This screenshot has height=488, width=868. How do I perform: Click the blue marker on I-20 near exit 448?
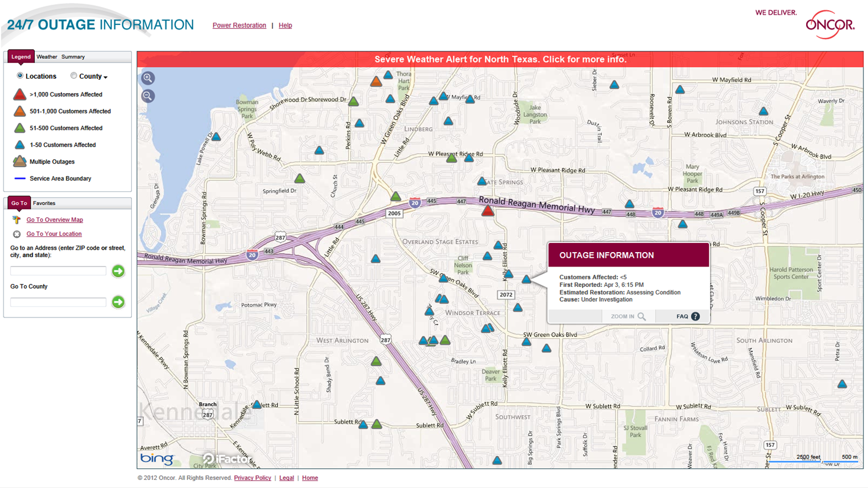pos(629,204)
